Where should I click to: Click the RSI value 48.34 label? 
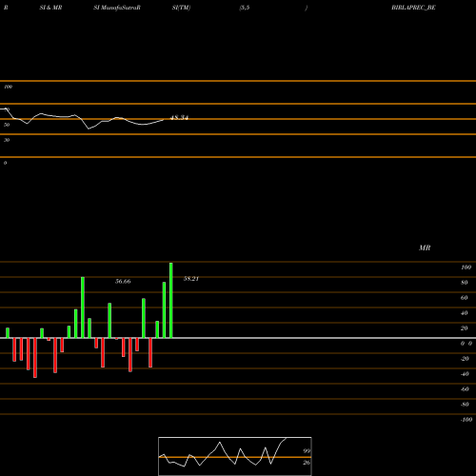click(x=179, y=118)
